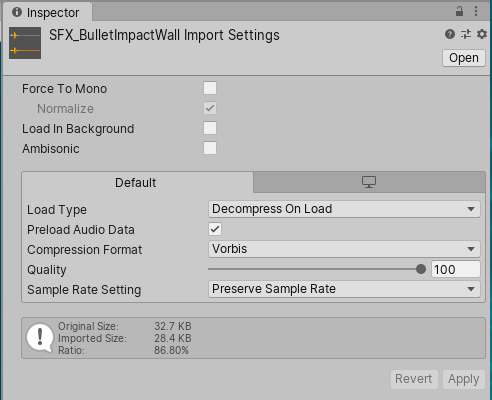492x400 pixels.
Task: Open the import settings gear menu
Action: pyautogui.click(x=482, y=34)
